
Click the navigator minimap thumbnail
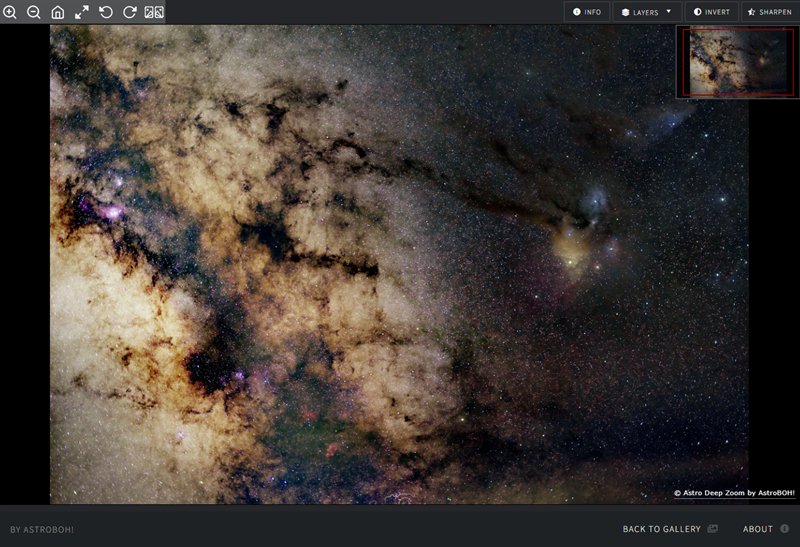[x=737, y=62]
